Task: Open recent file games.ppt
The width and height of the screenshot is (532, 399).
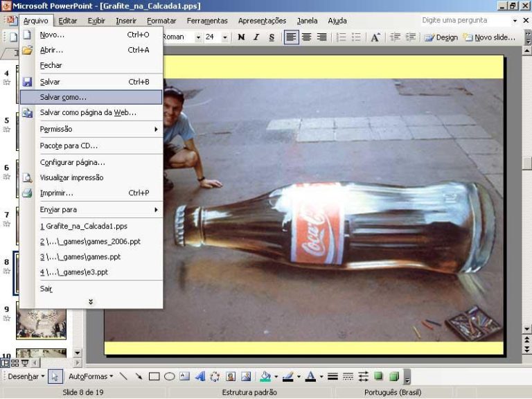Action: 91,257
